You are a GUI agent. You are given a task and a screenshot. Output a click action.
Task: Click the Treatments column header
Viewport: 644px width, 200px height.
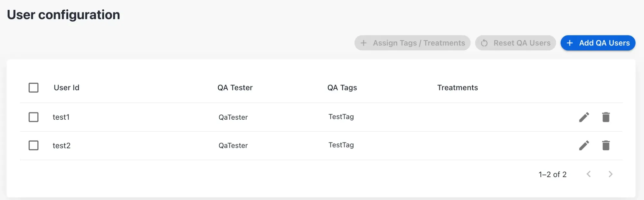click(458, 88)
